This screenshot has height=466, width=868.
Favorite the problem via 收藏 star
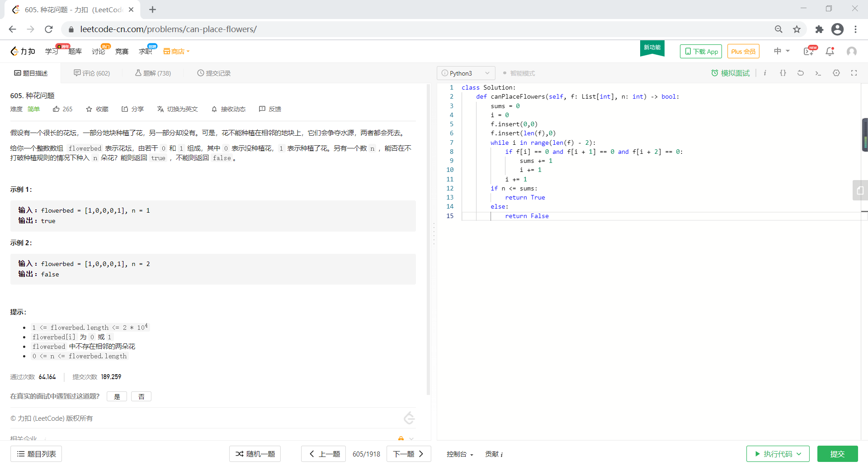point(97,109)
